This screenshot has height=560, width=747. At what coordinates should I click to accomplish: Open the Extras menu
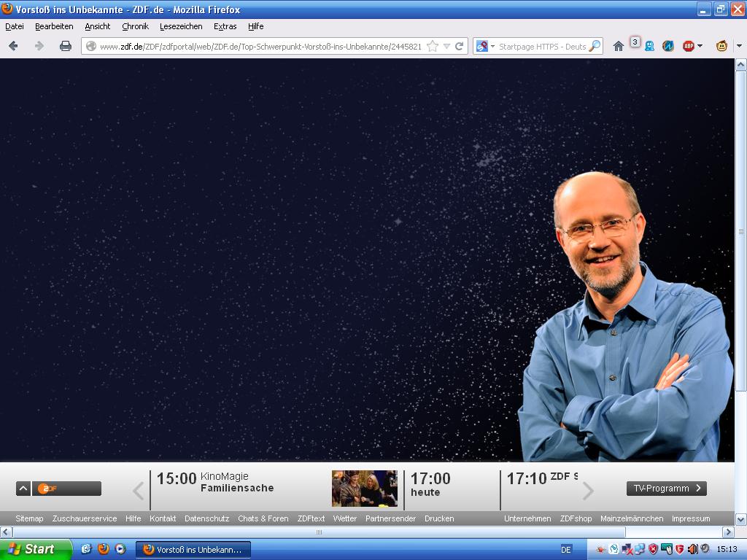(225, 26)
